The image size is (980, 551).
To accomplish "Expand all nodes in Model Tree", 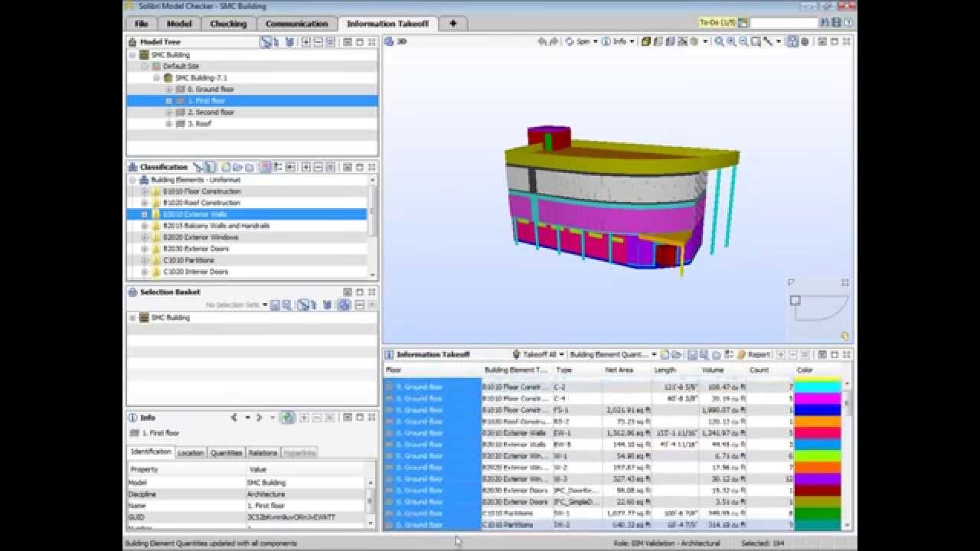I will click(x=306, y=42).
